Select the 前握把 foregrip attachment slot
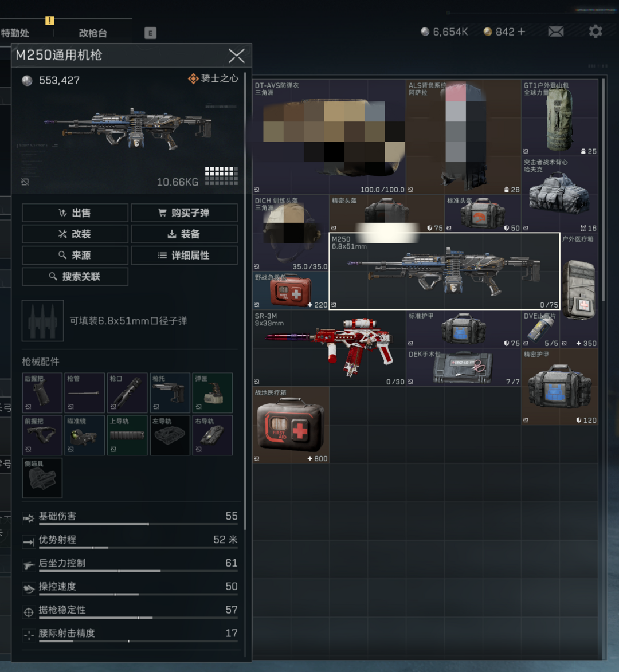The width and height of the screenshot is (619, 672). (x=42, y=435)
